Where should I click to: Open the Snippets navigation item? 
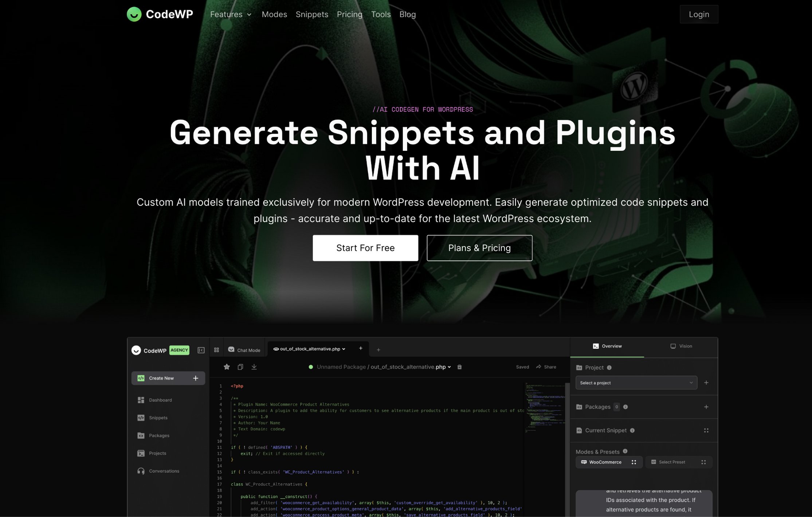(312, 14)
